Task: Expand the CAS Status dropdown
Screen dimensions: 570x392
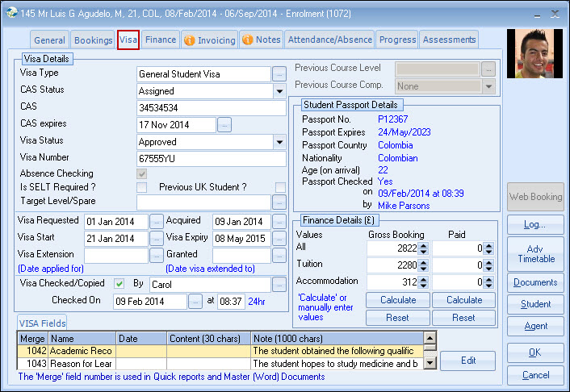Action: pos(279,91)
